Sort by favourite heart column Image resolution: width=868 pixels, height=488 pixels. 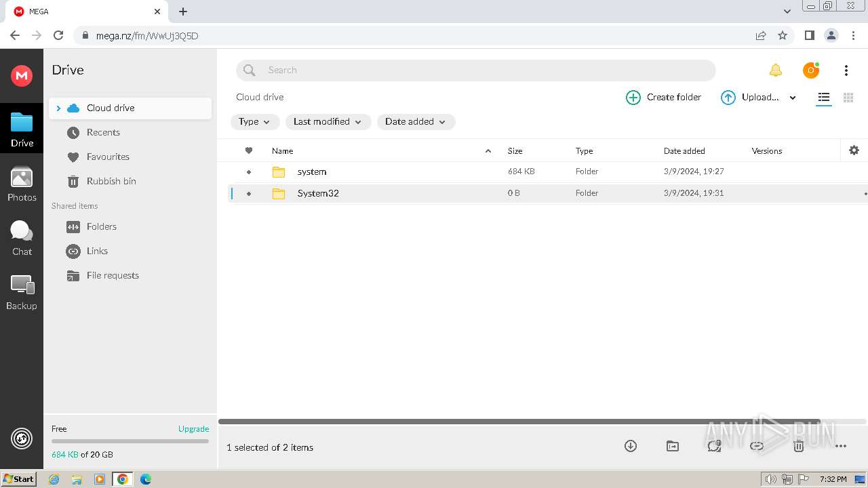[x=249, y=150]
